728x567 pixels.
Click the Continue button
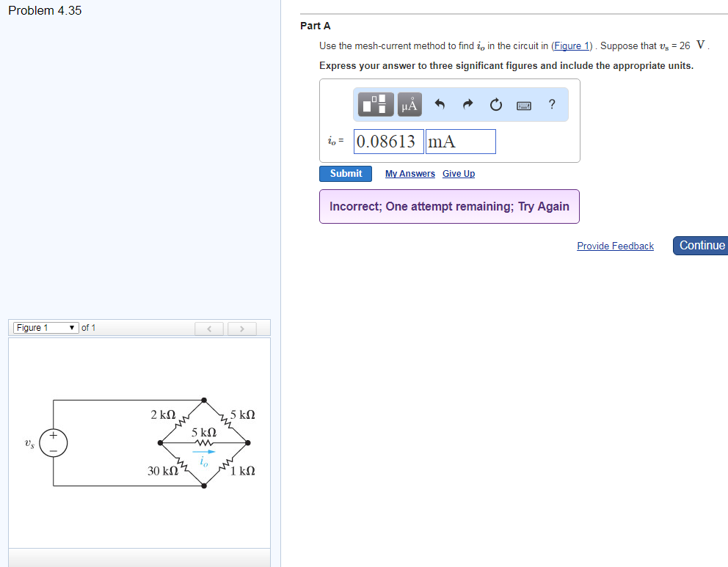(701, 246)
